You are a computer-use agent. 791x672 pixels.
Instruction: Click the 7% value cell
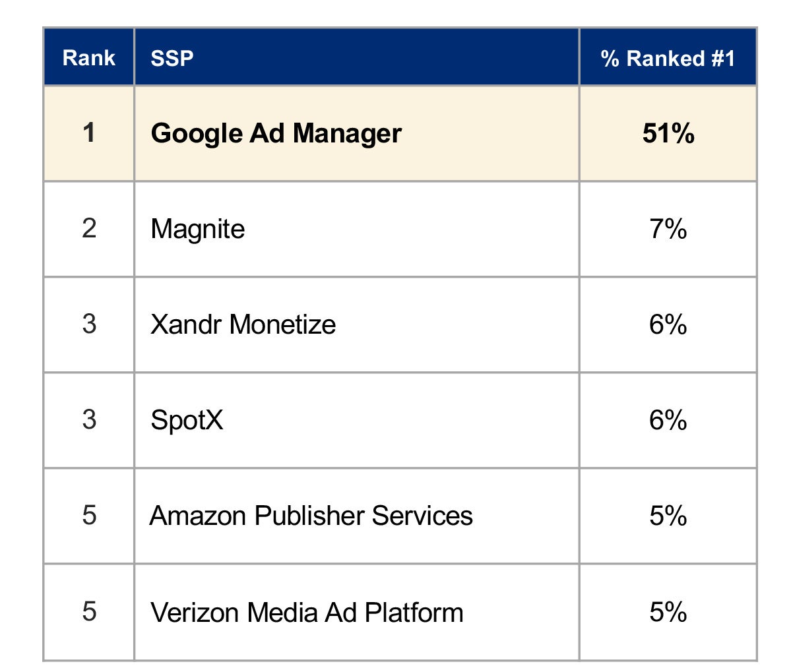(668, 229)
